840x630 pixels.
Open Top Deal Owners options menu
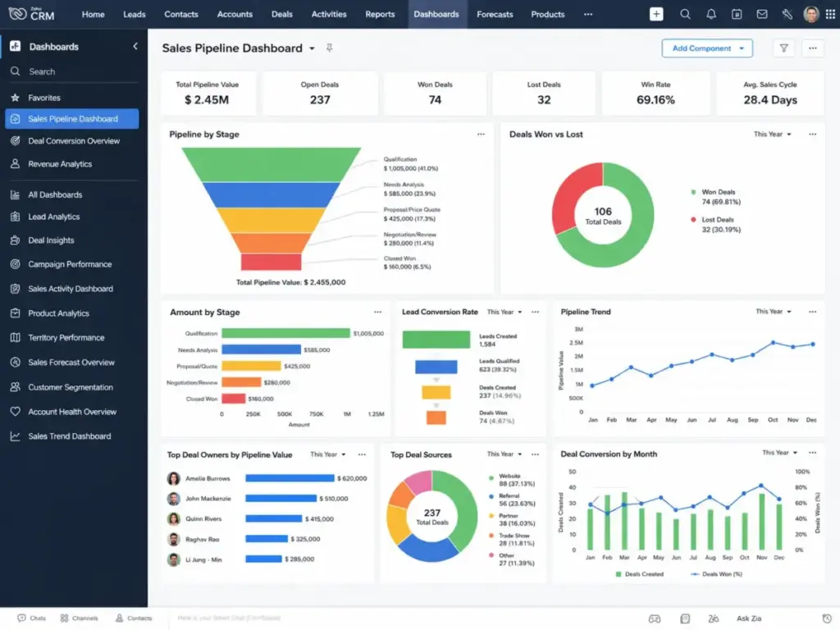pyautogui.click(x=362, y=454)
